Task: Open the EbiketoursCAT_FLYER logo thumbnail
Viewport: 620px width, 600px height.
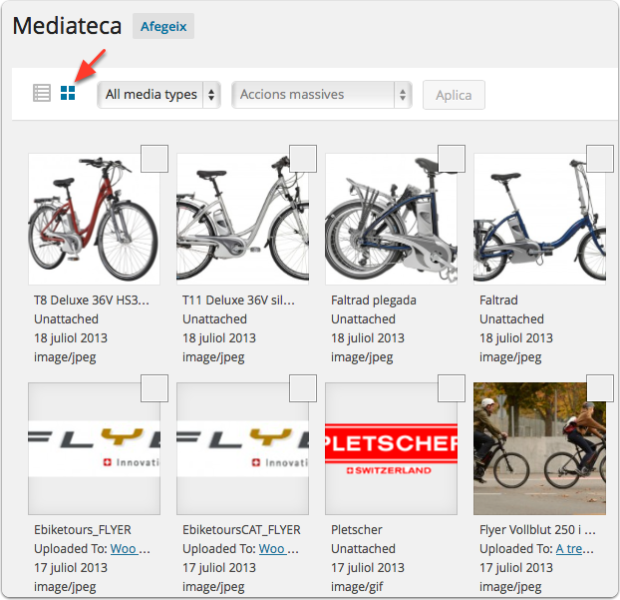Action: 242,449
